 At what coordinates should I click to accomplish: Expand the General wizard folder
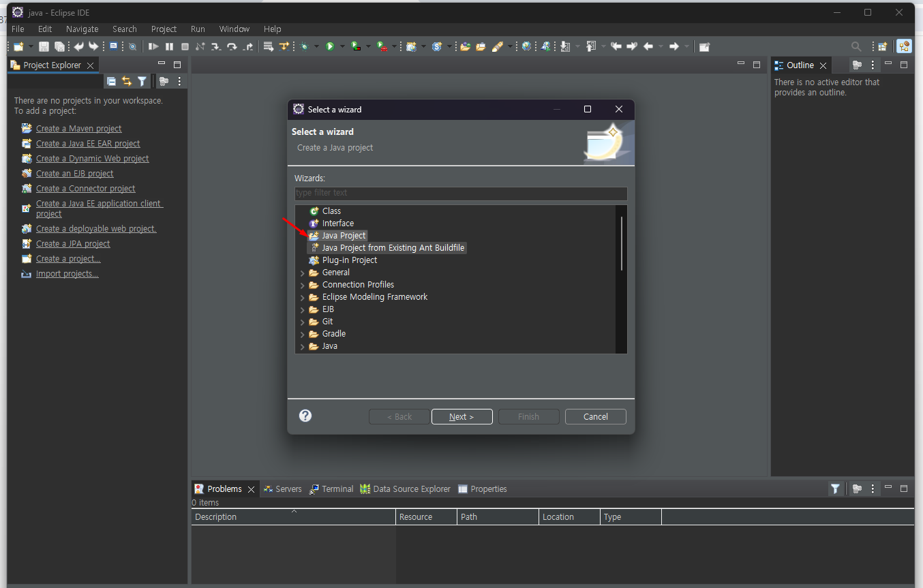303,273
